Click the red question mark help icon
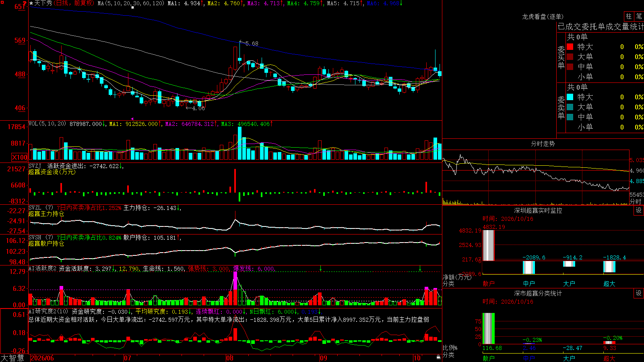Image resolution: width=644 pixels, height=362 pixels. pos(25,4)
